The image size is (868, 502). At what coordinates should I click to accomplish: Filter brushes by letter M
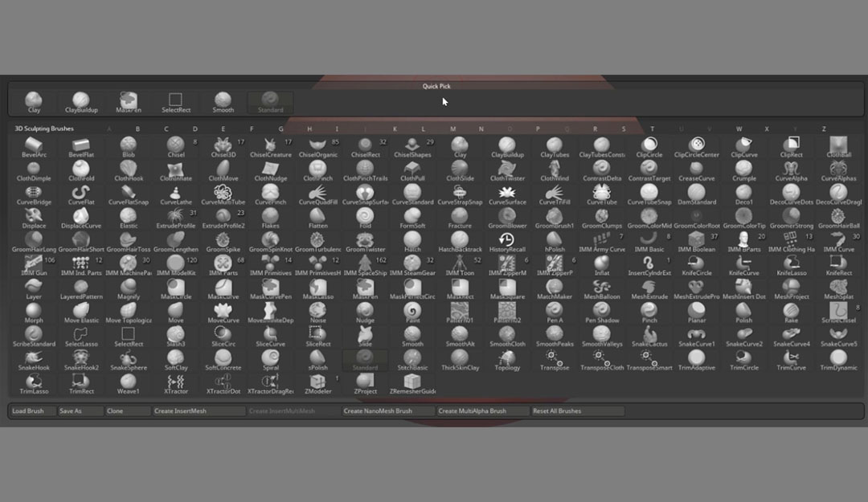pos(452,129)
